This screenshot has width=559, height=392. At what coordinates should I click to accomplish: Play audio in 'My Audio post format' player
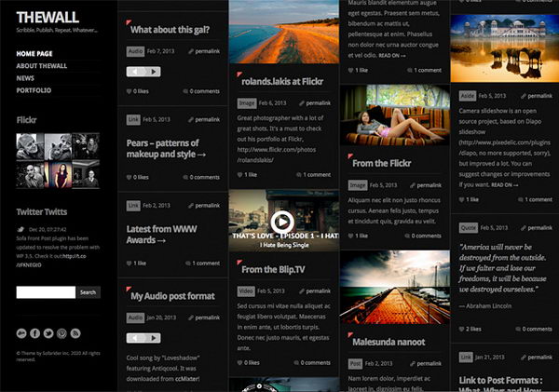pos(154,338)
